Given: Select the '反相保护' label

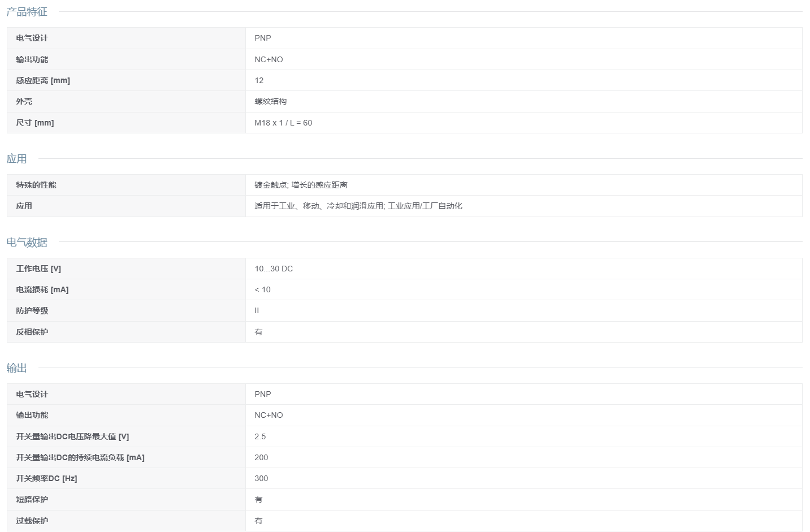Looking at the screenshot, I should (32, 332).
